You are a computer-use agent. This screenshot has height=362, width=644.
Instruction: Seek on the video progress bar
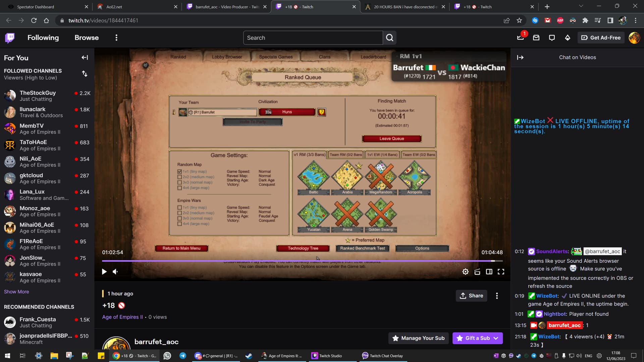(302, 261)
